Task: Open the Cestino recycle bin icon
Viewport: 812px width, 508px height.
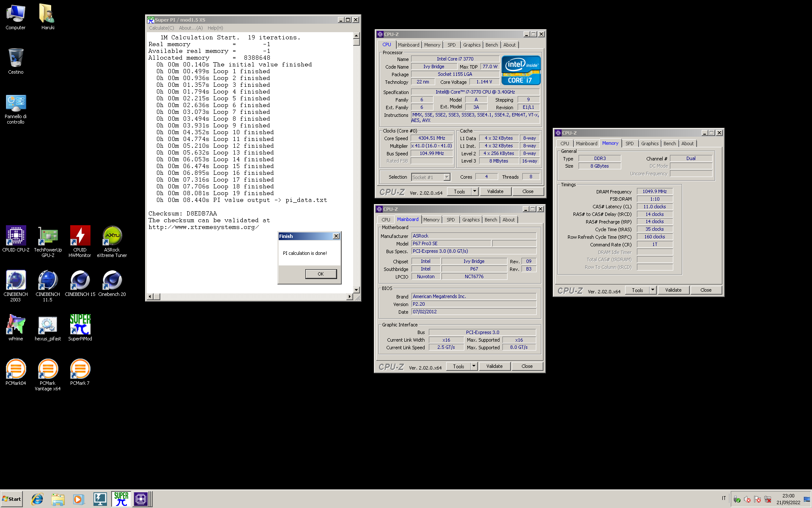Action: (x=16, y=61)
